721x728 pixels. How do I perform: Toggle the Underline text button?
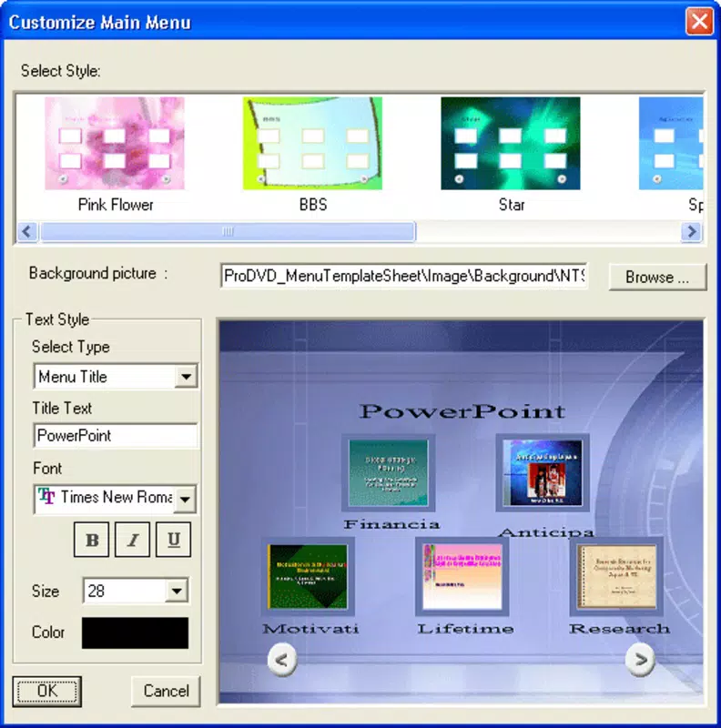(173, 540)
